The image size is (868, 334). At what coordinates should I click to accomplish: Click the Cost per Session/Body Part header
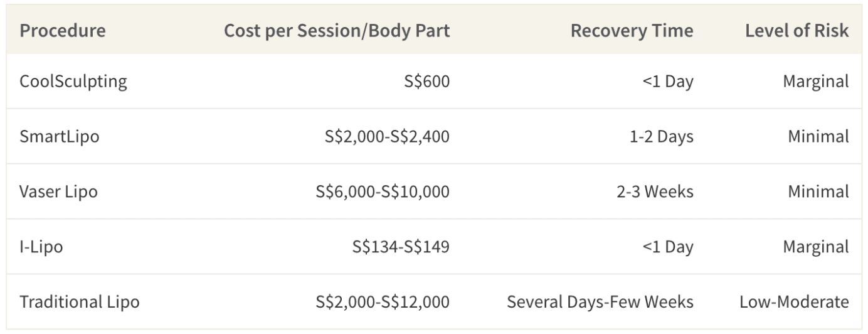(x=337, y=31)
